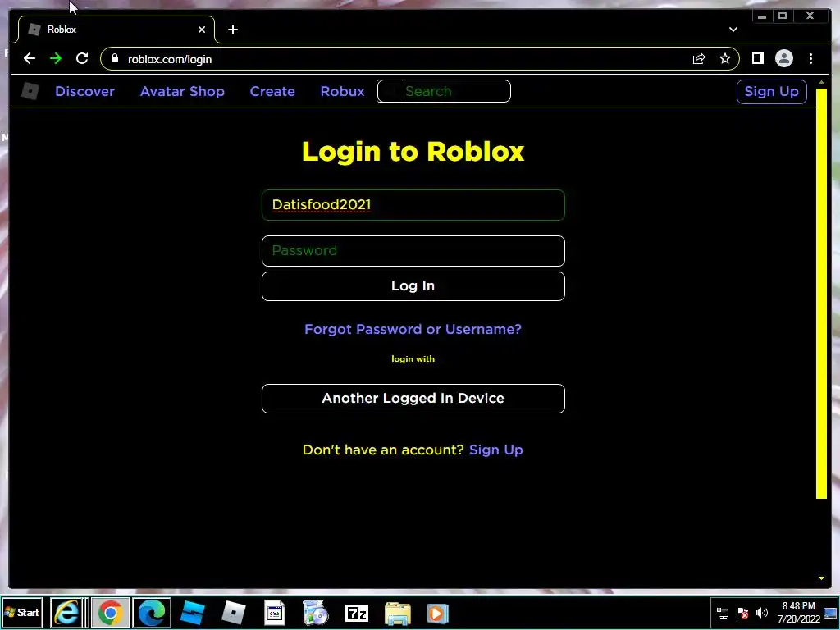Click the Sign Up button in the navbar

[771, 92]
